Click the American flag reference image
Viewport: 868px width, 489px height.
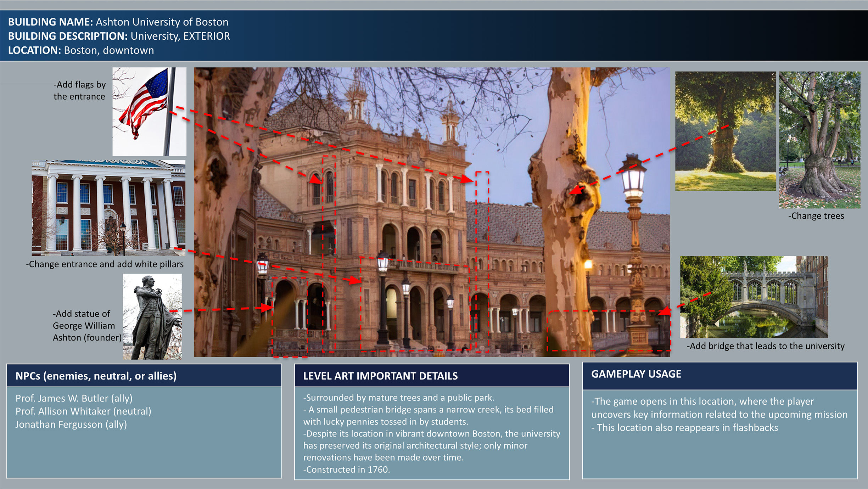[149, 111]
